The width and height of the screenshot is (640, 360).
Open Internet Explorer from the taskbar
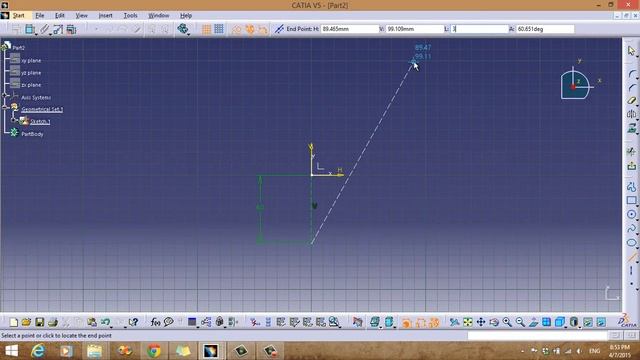[38, 351]
